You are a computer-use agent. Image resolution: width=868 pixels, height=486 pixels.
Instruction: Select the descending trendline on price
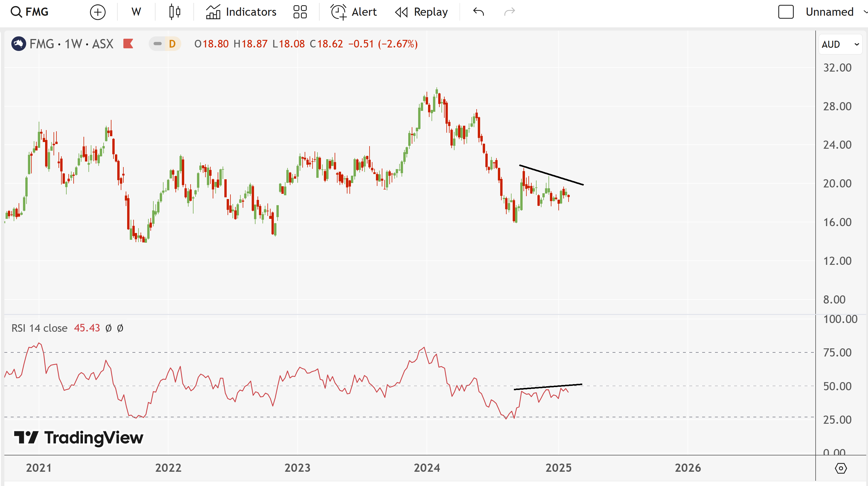pyautogui.click(x=551, y=175)
